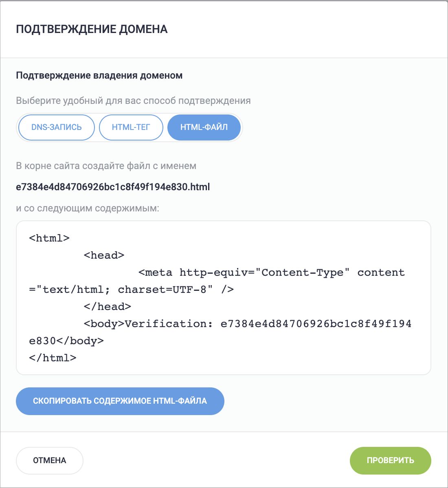Click the Выберите удобный способ подтверждения hint

tap(133, 101)
